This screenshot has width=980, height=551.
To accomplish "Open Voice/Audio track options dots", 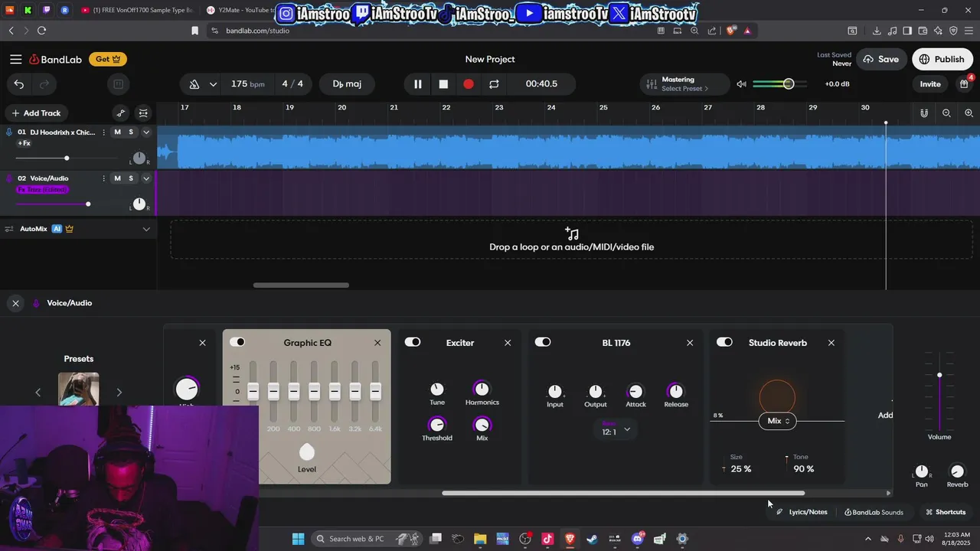I will coord(104,178).
